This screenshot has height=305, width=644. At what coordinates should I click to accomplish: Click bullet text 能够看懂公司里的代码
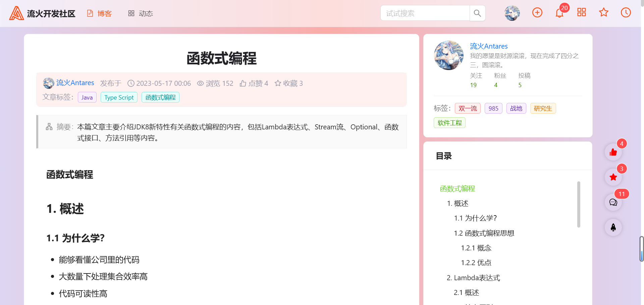coord(99,260)
